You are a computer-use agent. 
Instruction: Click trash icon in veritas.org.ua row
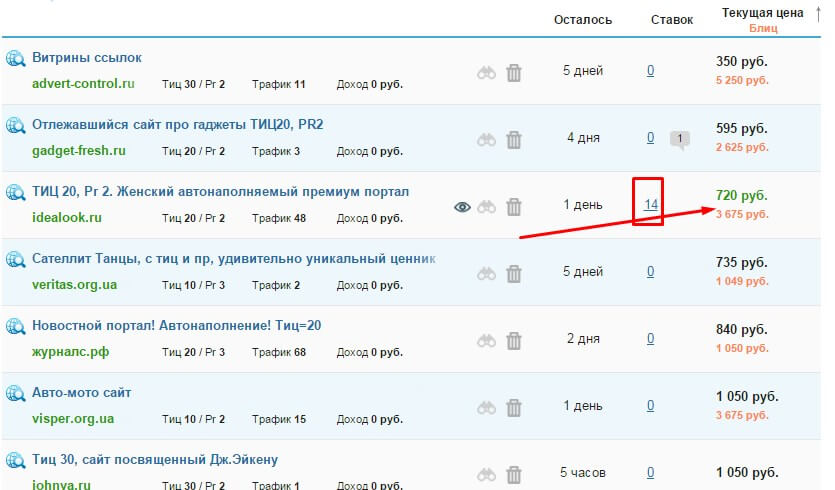coord(513,273)
